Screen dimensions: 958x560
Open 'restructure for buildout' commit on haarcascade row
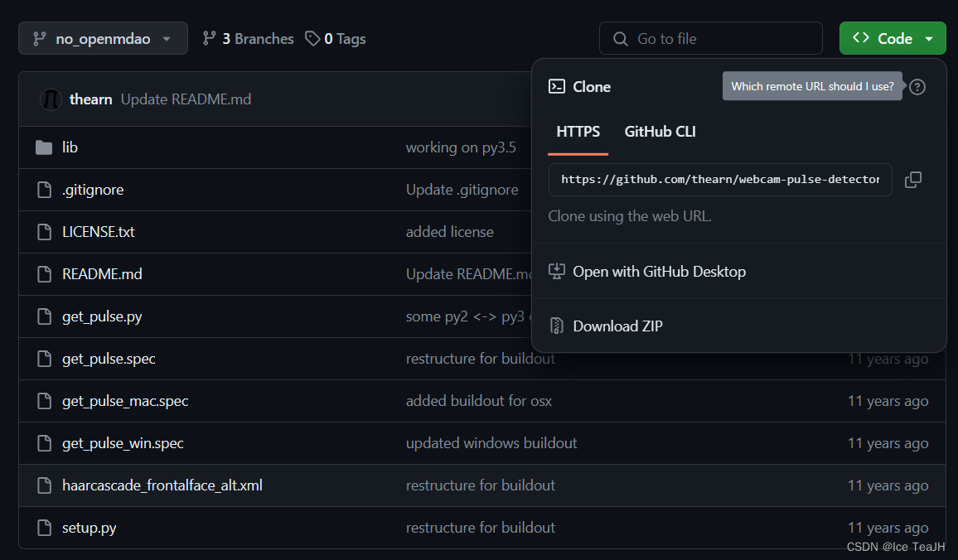tap(480, 485)
